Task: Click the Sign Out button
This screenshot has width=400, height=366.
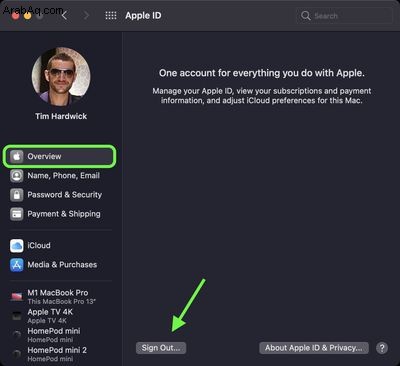Action: (x=161, y=348)
